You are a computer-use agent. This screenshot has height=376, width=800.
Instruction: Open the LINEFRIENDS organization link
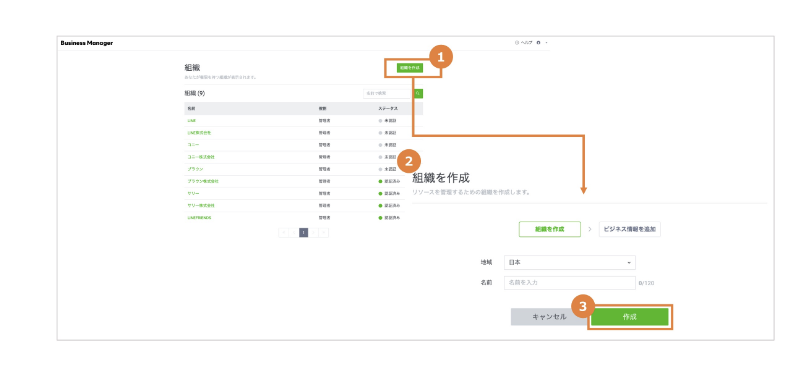click(199, 218)
